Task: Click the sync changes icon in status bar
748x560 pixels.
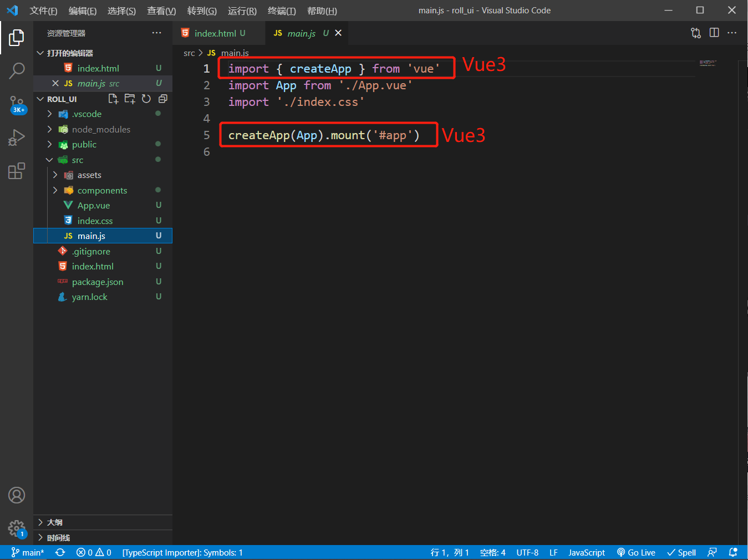Action: point(60,552)
